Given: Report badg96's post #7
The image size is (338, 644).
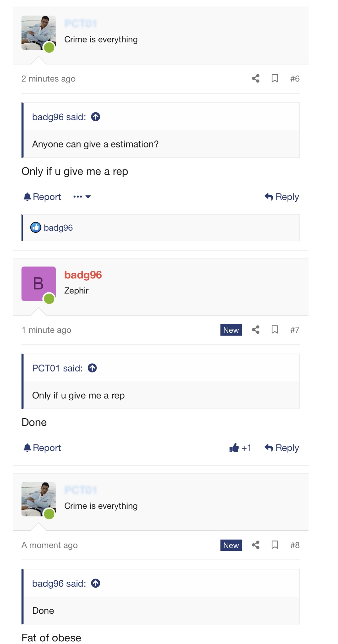Looking at the screenshot, I should pos(42,448).
